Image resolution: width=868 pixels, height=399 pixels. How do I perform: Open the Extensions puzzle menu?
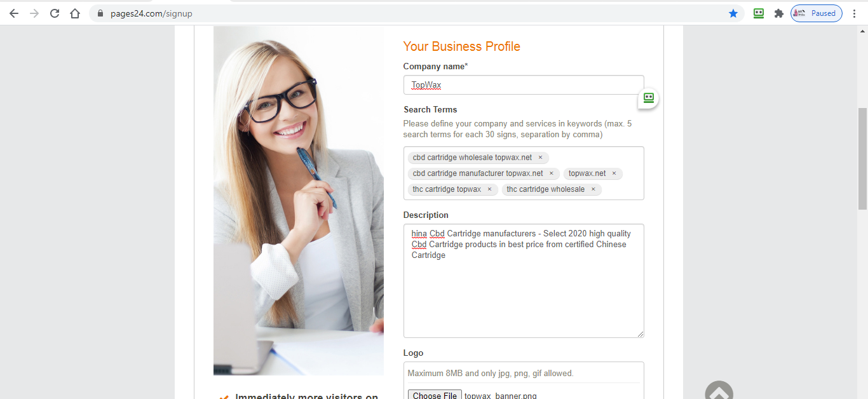tap(779, 13)
